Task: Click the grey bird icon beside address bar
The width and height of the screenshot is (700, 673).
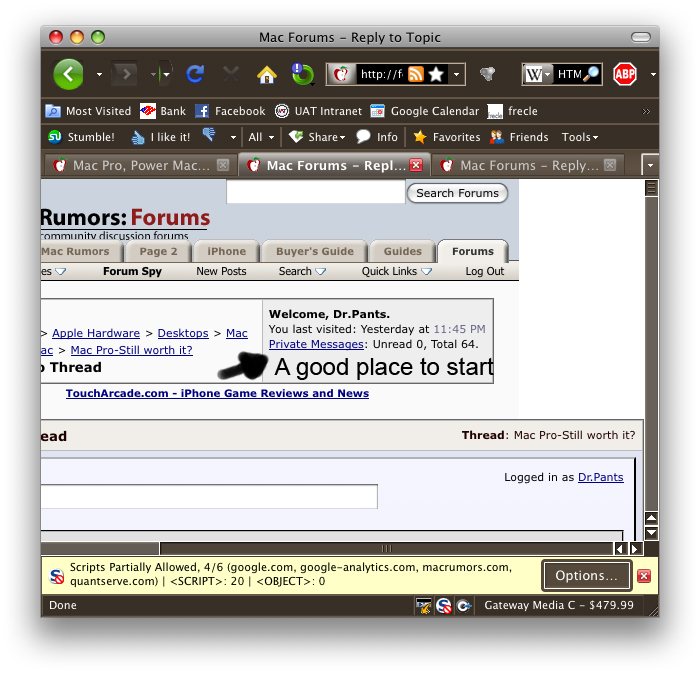Action: [x=488, y=74]
